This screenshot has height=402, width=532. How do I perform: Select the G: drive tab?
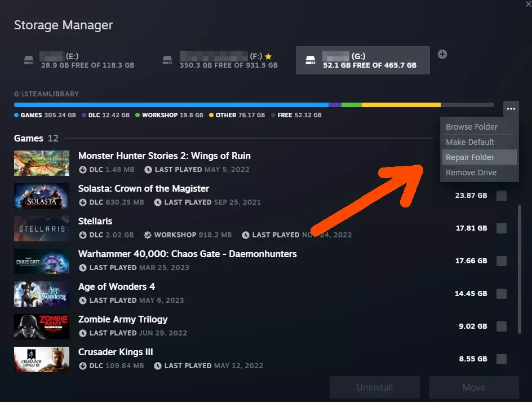click(x=363, y=60)
